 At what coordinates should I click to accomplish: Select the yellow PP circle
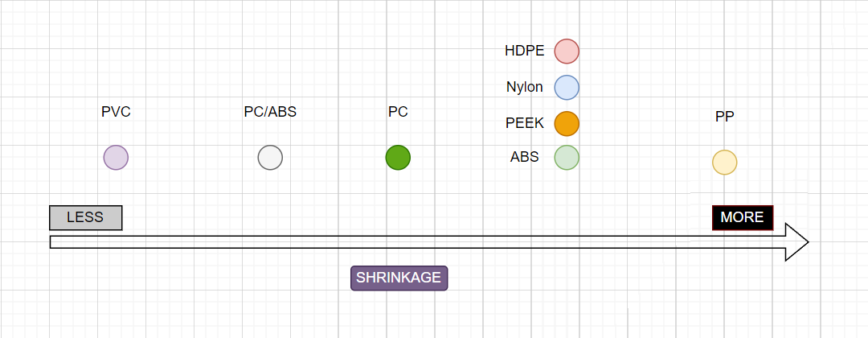click(725, 163)
